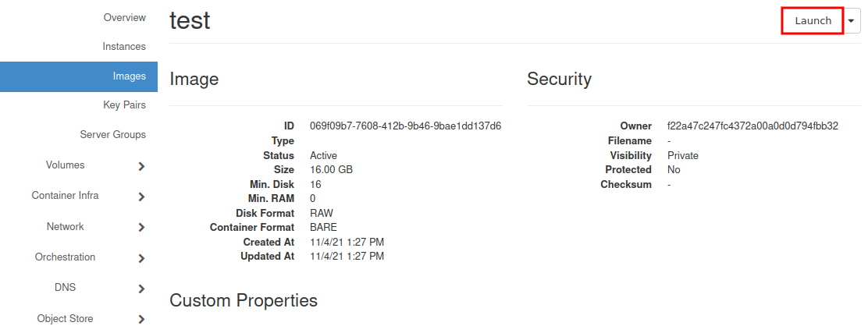
Task: Expand the Orchestration group label
Action: click(65, 257)
